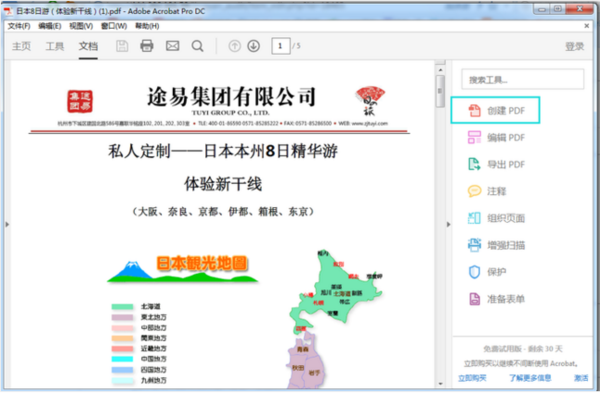Switch to the 工具 tab

[x=55, y=46]
